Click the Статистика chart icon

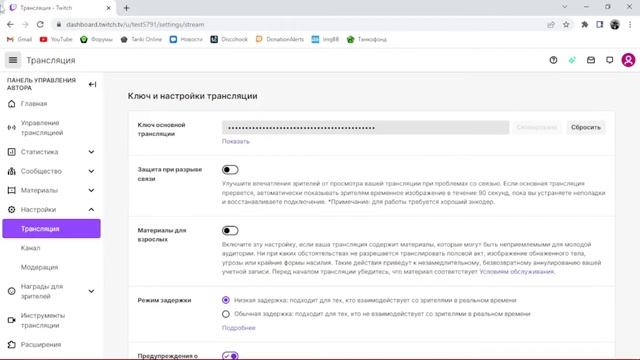tap(11, 152)
